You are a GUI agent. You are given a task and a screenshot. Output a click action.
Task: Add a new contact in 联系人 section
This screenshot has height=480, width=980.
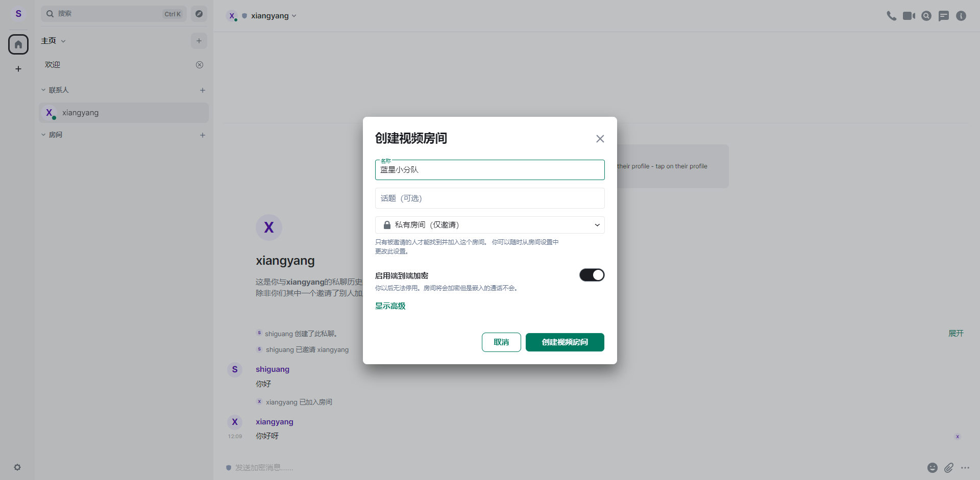[x=203, y=90]
